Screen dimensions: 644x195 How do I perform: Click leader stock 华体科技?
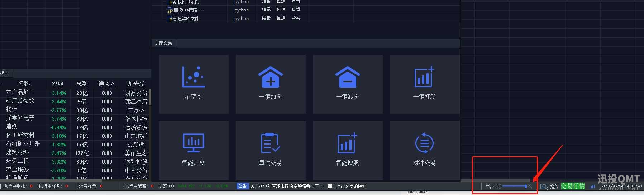point(136,119)
